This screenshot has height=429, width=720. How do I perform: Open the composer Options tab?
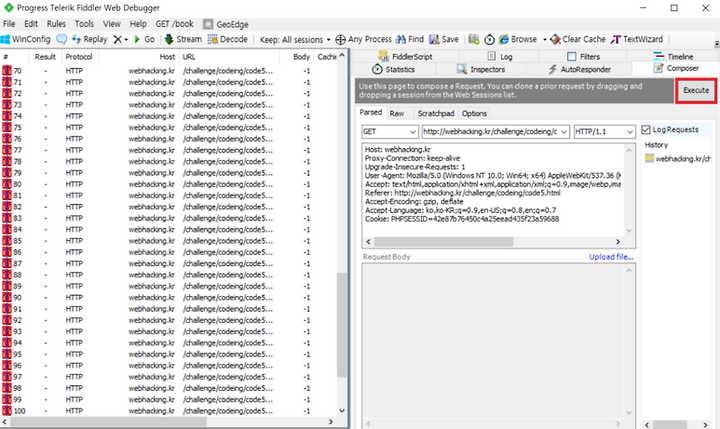(474, 113)
